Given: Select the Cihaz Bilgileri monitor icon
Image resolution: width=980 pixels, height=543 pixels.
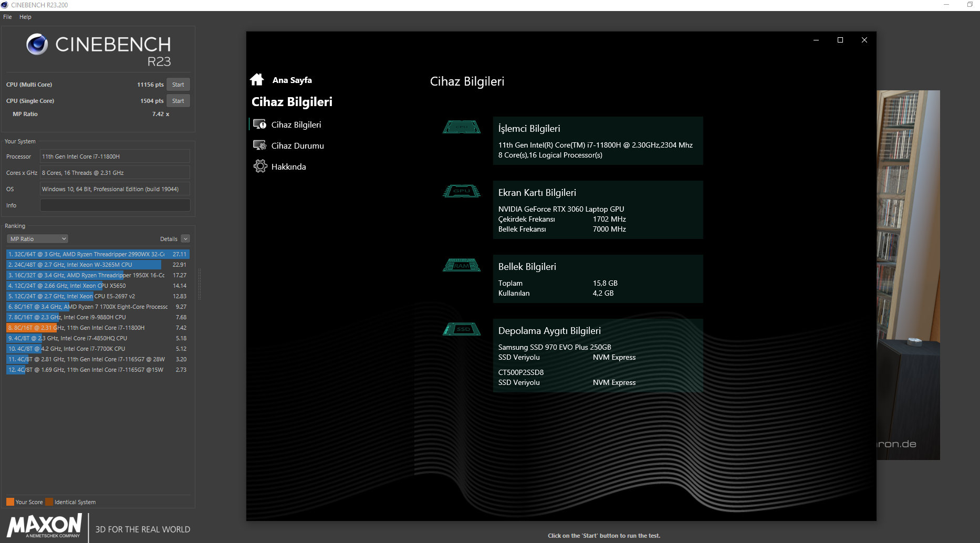Looking at the screenshot, I should coord(259,124).
